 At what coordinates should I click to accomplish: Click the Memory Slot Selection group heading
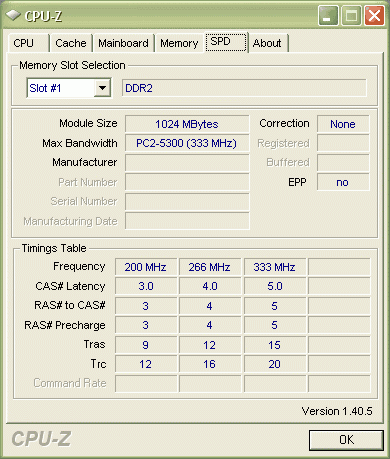pyautogui.click(x=72, y=65)
